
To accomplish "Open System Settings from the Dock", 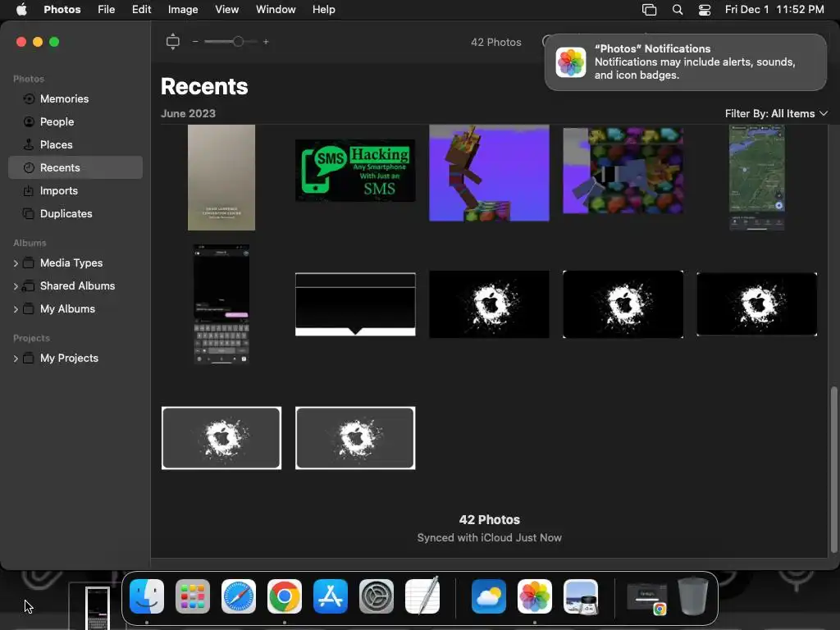I will (x=377, y=596).
